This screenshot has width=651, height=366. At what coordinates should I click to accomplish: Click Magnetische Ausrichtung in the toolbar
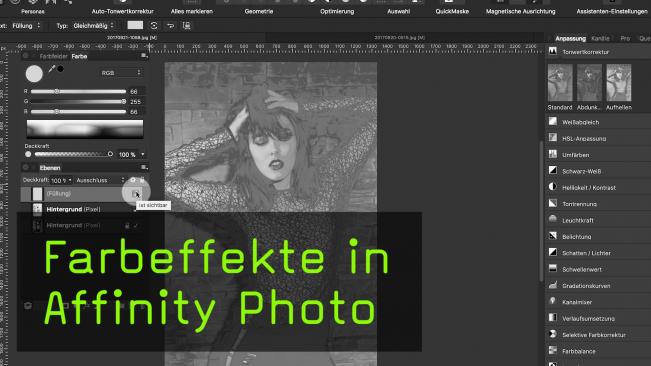521,11
